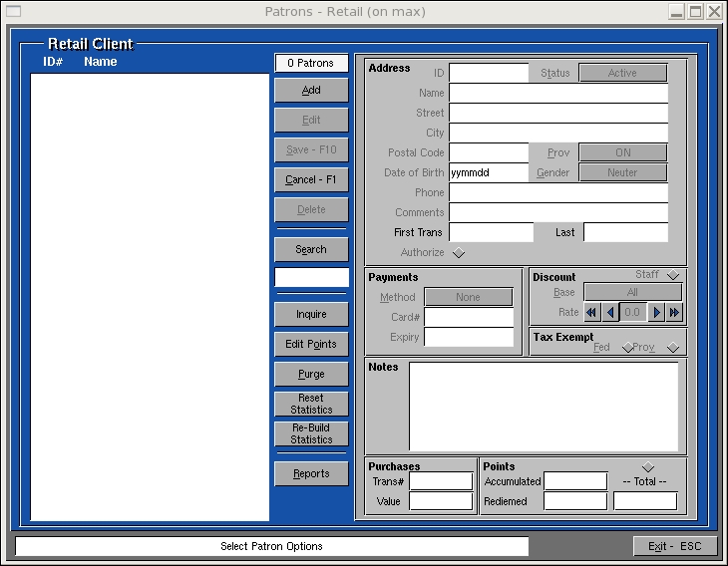
Task: Click the Exit - ESC button
Action: click(x=674, y=546)
